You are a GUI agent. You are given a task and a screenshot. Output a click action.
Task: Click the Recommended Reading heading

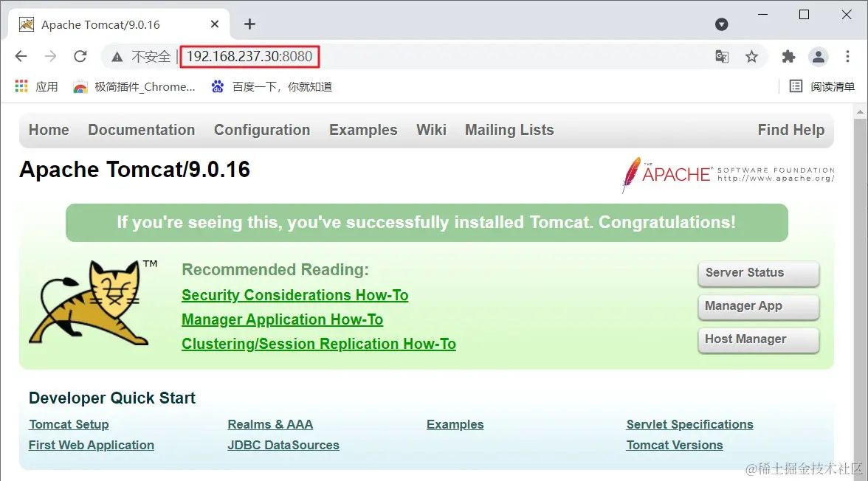pyautogui.click(x=275, y=269)
